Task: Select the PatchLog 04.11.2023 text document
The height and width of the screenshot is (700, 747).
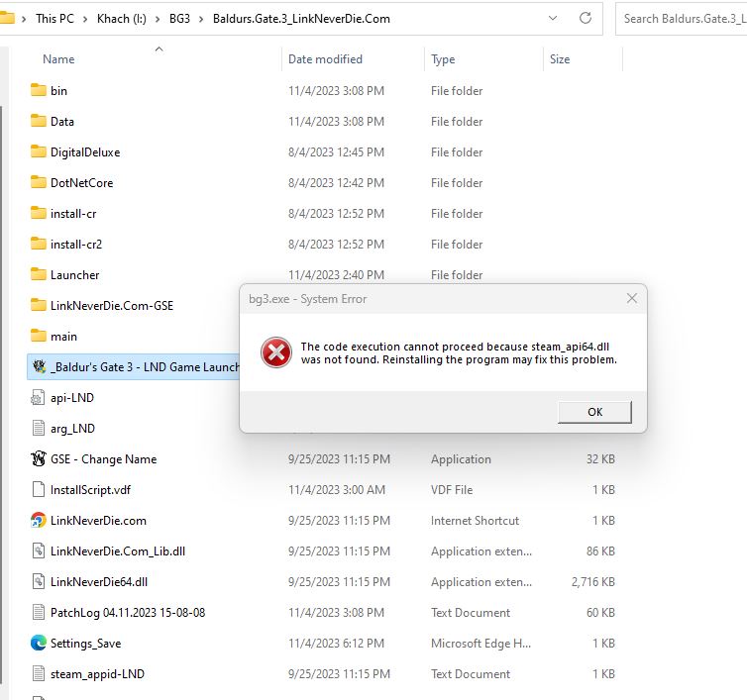Action: tap(127, 612)
